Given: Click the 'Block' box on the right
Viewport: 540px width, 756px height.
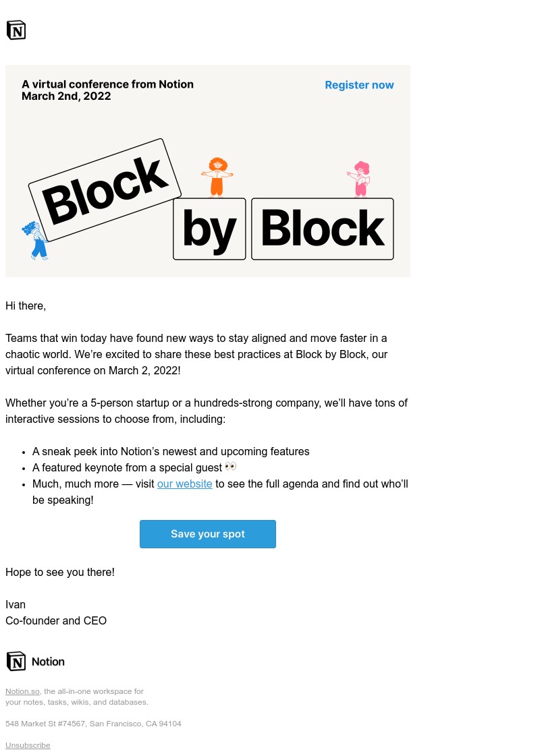Looking at the screenshot, I should click(x=322, y=228).
